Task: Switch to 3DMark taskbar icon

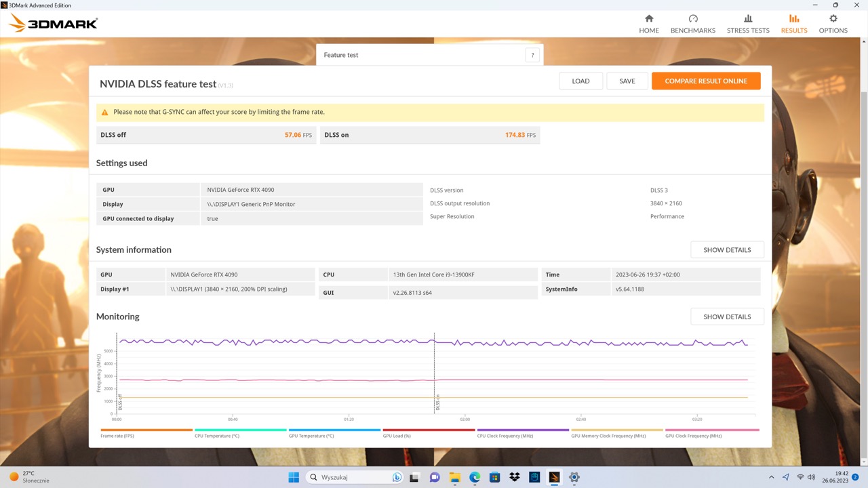Action: coord(554,477)
